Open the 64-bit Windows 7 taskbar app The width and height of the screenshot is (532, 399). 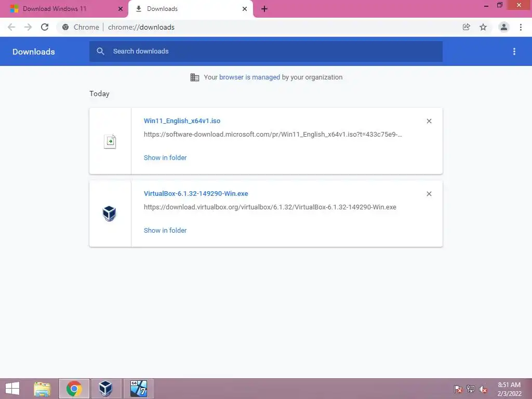tap(138, 389)
